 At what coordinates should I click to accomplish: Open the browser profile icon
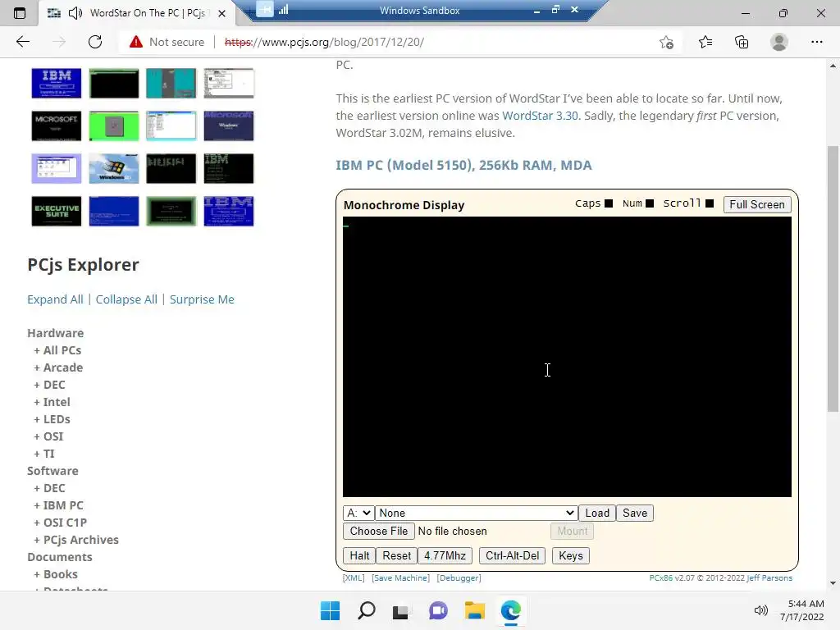[779, 42]
